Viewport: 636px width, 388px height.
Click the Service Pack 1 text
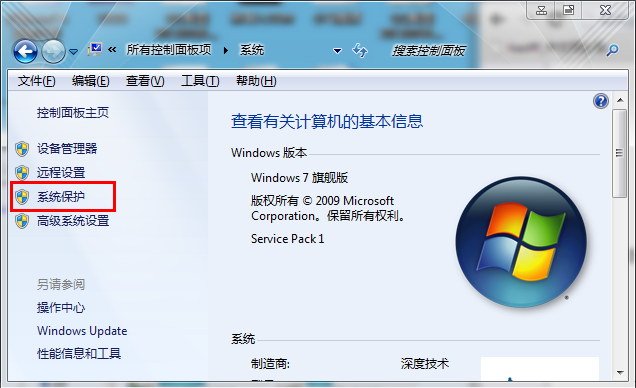click(287, 239)
